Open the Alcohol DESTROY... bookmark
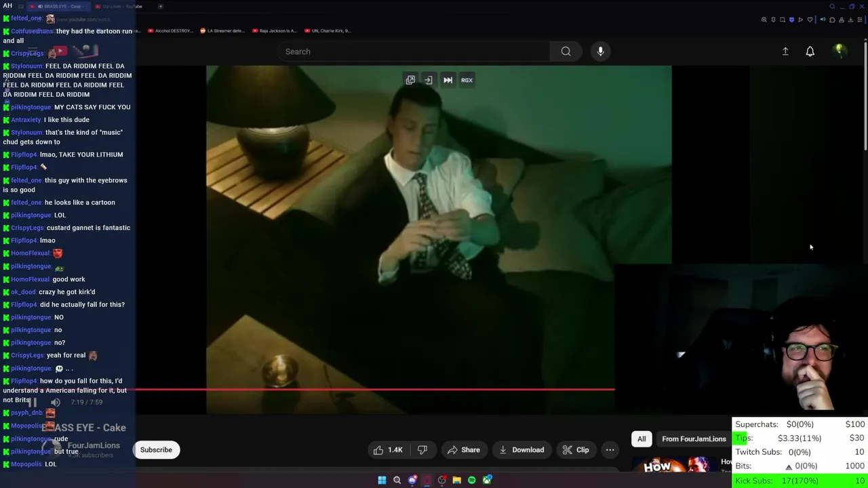Viewport: 868px width, 488px height. (170, 30)
